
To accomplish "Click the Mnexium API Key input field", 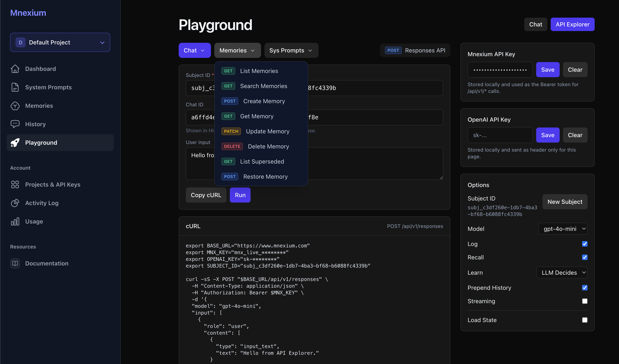I will (x=500, y=70).
